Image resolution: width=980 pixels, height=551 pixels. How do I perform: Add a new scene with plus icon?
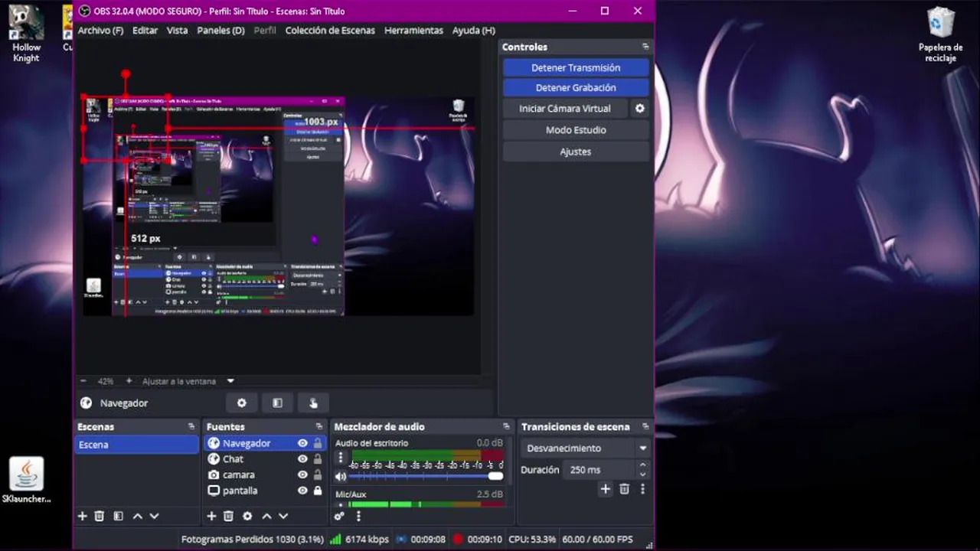coord(83,517)
